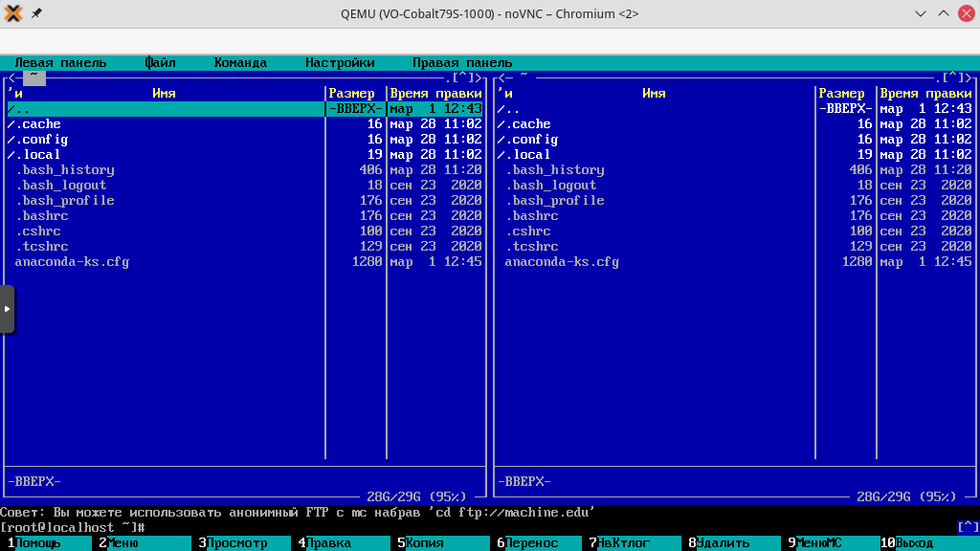Focus the [root@localhost ~]# command line
Viewport: 980px width, 551px height.
coord(479,528)
